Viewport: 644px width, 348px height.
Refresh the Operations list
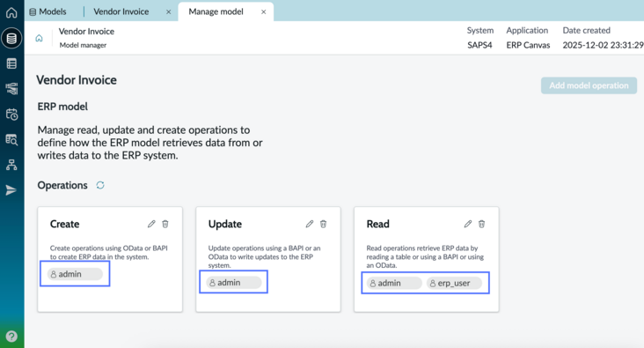click(100, 185)
